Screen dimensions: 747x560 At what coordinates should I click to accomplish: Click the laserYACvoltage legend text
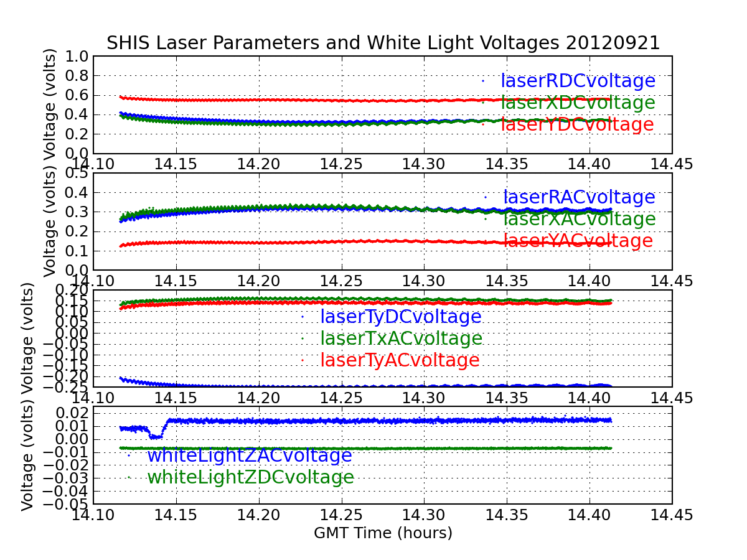click(578, 241)
